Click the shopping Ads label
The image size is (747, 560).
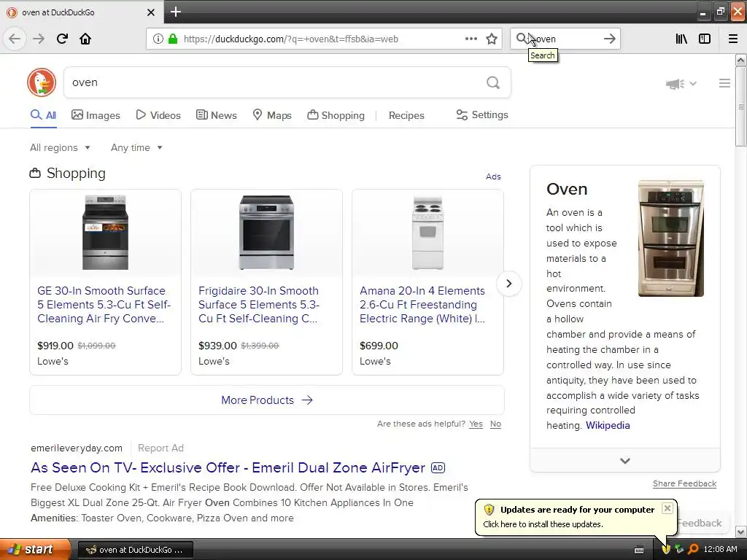pyautogui.click(x=493, y=176)
